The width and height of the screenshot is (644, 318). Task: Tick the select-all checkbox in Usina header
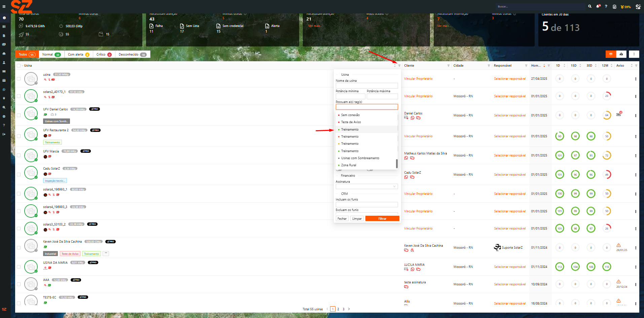[19, 66]
